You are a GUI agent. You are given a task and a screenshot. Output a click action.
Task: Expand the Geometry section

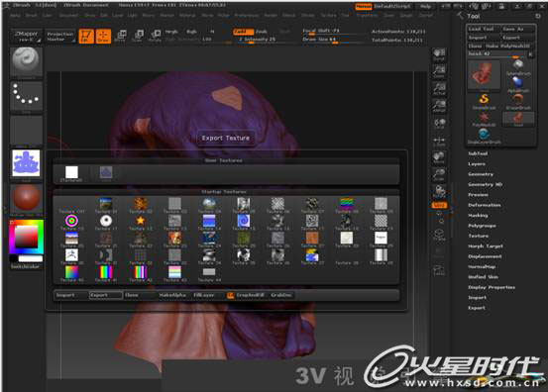click(x=481, y=174)
